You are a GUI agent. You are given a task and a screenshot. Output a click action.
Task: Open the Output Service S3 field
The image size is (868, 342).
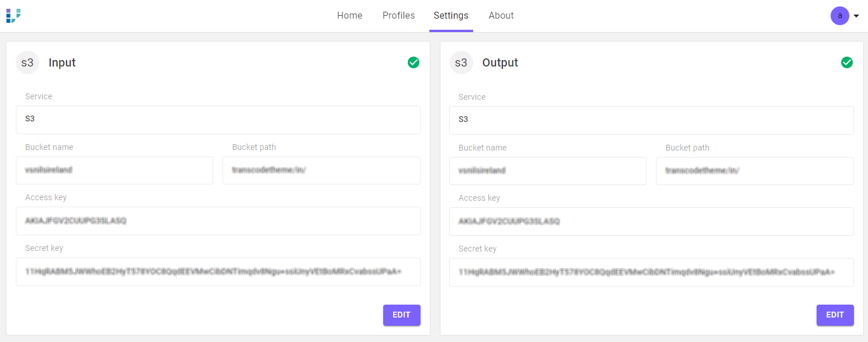pos(651,120)
